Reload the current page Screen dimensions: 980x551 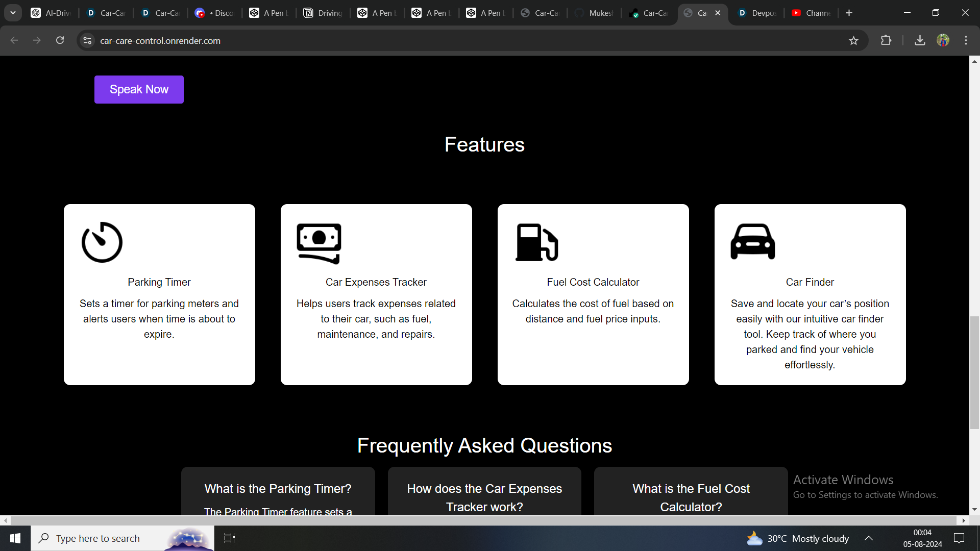[60, 40]
